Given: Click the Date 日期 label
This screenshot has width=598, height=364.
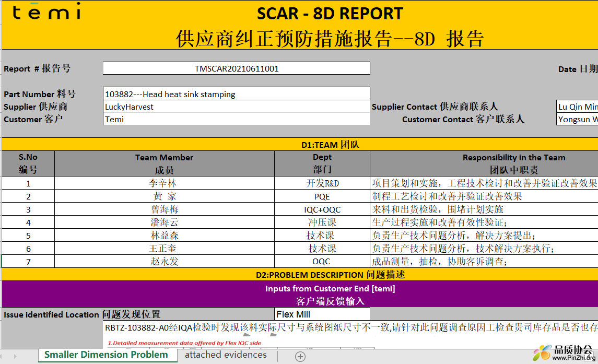Looking at the screenshot, I should [x=578, y=69].
